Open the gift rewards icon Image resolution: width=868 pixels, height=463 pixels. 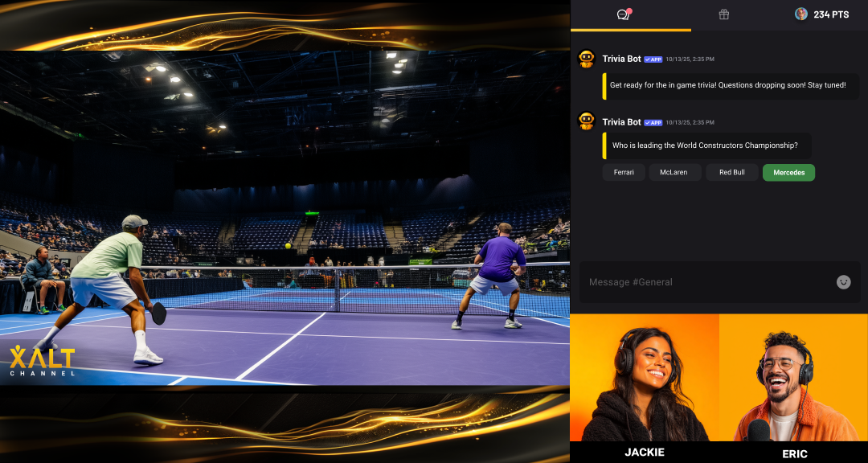tap(723, 14)
